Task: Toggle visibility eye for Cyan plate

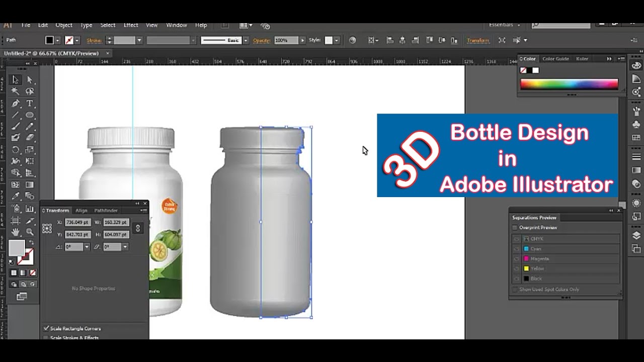Action: coord(517,249)
